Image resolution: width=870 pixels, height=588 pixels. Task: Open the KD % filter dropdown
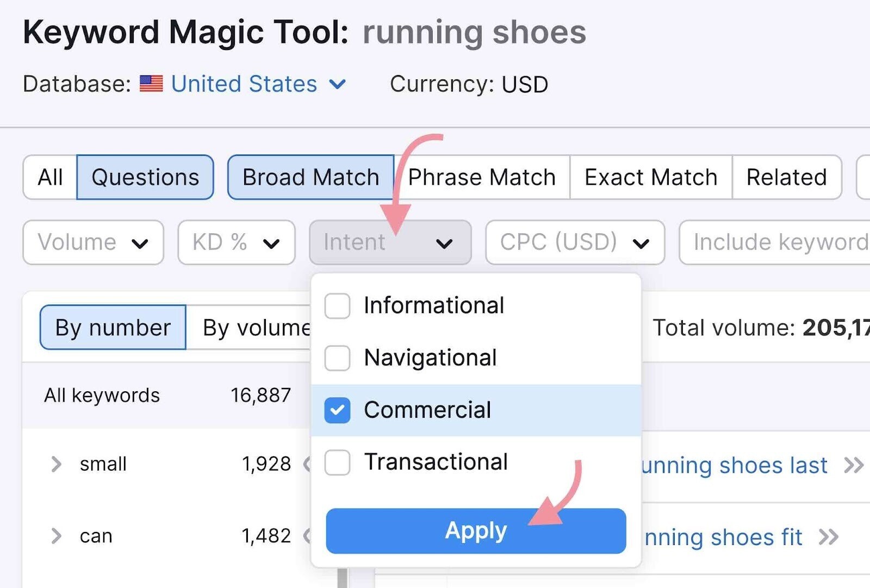point(236,242)
